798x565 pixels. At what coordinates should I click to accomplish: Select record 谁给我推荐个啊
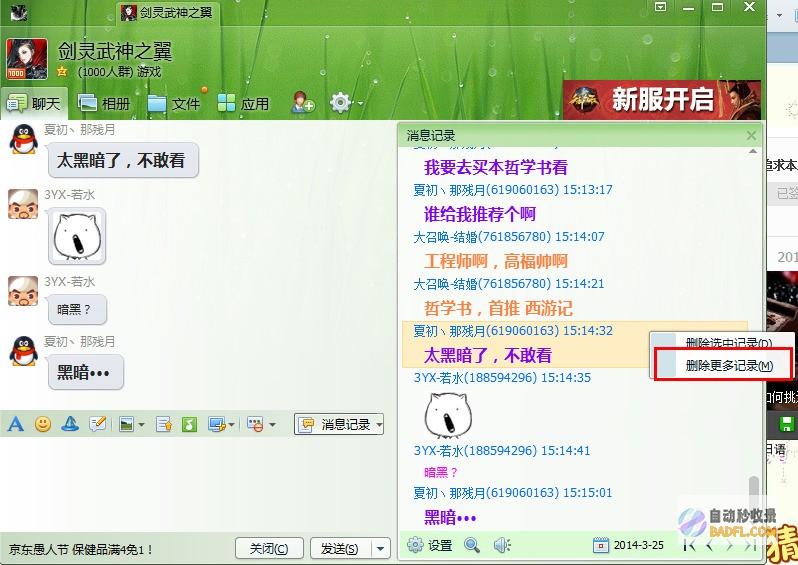pyautogui.click(x=479, y=214)
